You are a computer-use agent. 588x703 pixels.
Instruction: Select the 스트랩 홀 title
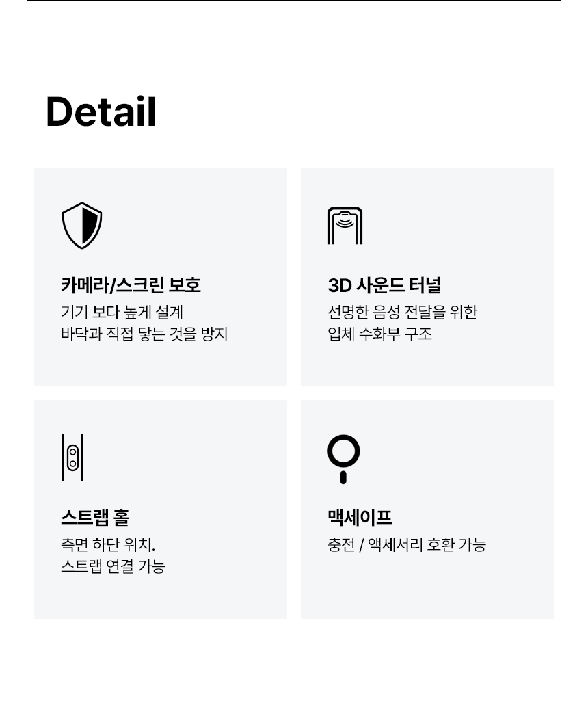(x=95, y=517)
